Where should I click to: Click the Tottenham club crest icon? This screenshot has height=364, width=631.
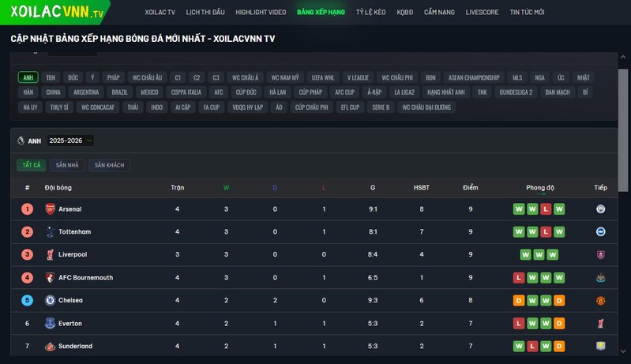click(x=50, y=232)
